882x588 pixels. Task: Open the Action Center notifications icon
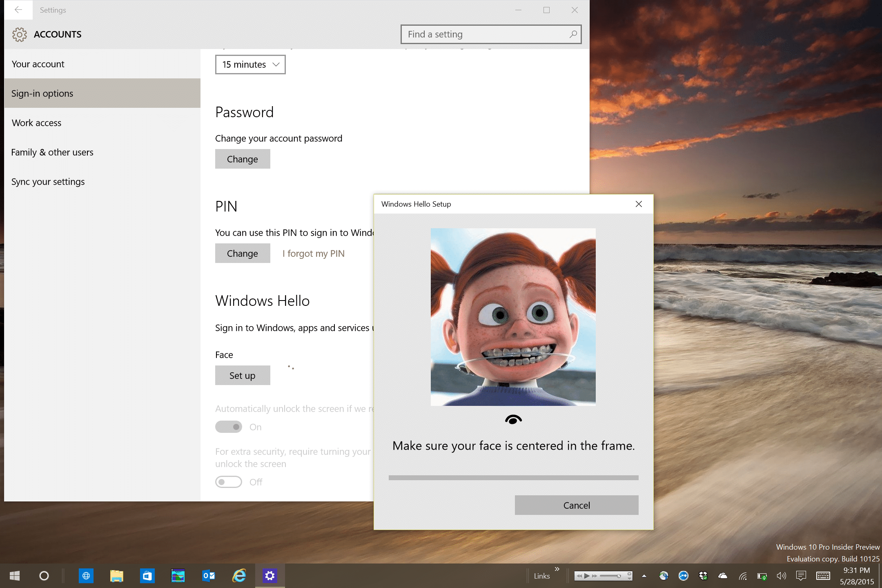coord(801,576)
